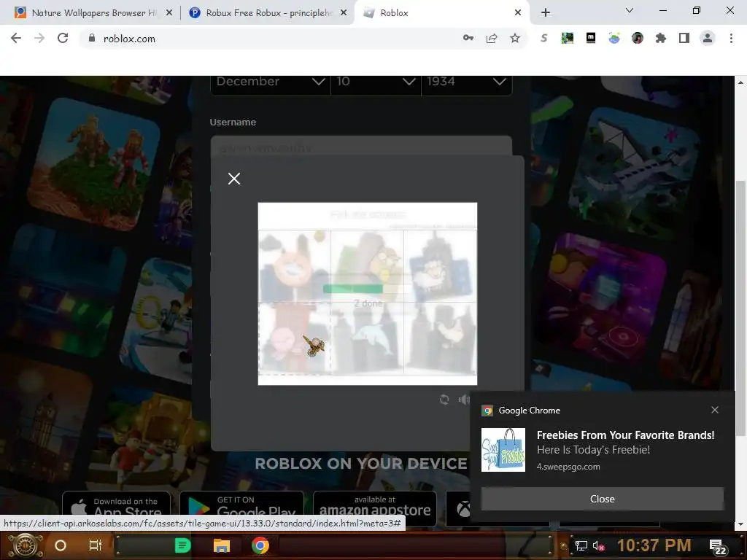
Task: Open Google Chrome from the taskbar
Action: point(260,545)
